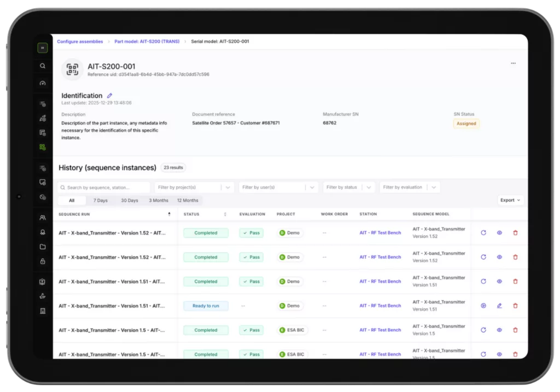Open the three-dot options menu
This screenshot has height=392, width=560.
click(x=513, y=63)
